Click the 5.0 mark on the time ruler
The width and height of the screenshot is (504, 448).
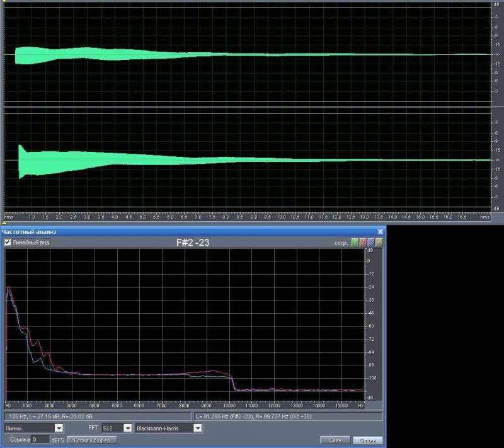(142, 217)
